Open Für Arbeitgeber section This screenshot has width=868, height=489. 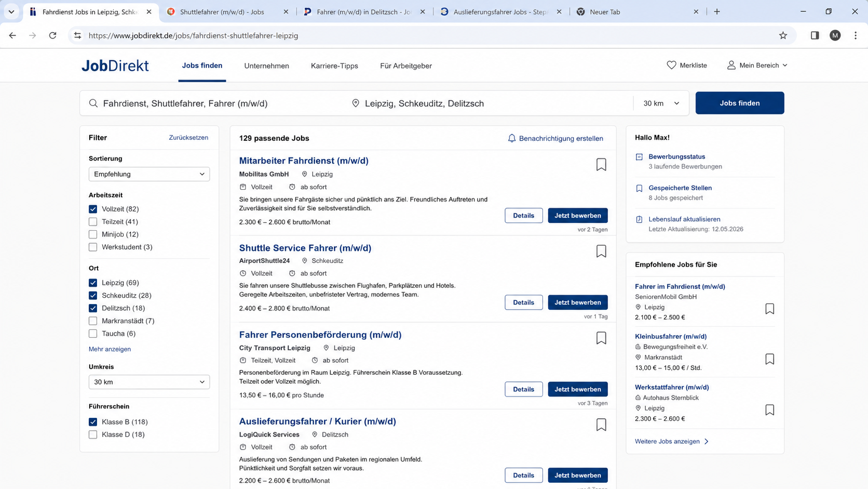point(405,66)
